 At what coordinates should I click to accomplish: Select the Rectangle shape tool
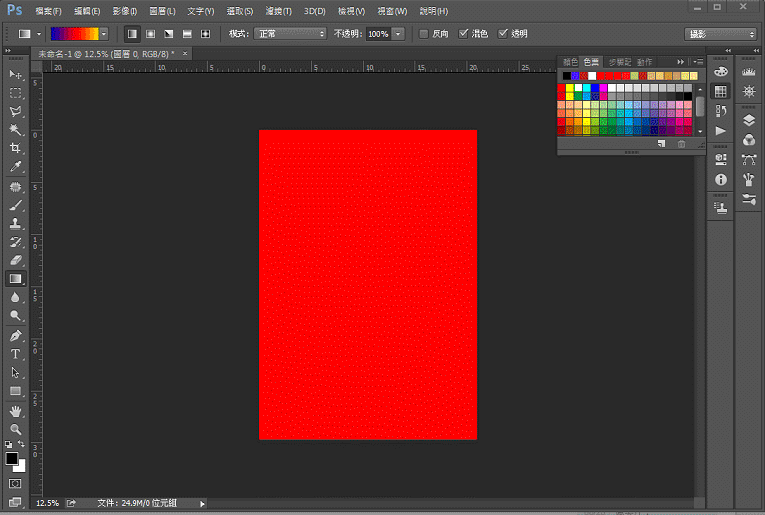pos(15,391)
